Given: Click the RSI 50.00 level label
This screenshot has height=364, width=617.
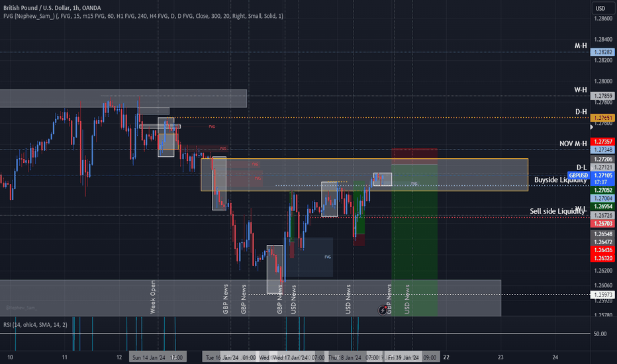Looking at the screenshot, I should 600,334.
